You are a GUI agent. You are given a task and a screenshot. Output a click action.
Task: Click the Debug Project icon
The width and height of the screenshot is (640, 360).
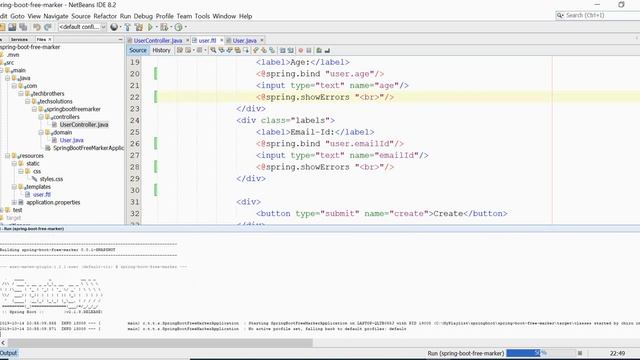click(x=164, y=27)
